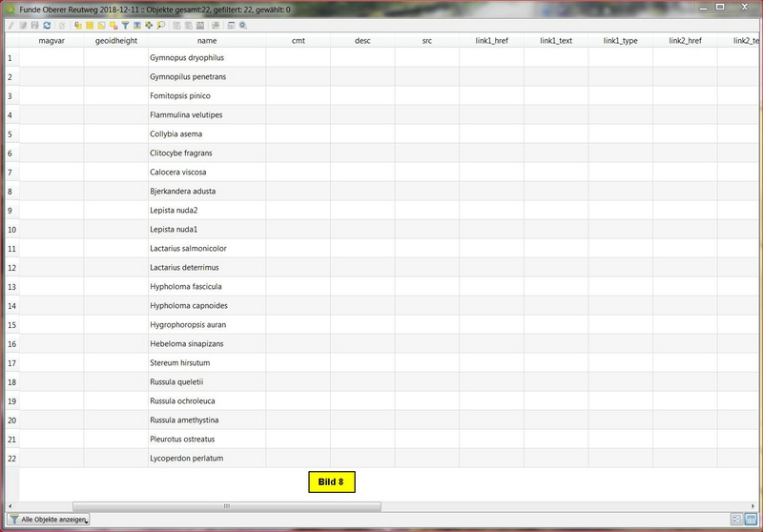Switch to table view at bottom right
Viewport: 763px width, 532px height.
[x=751, y=519]
